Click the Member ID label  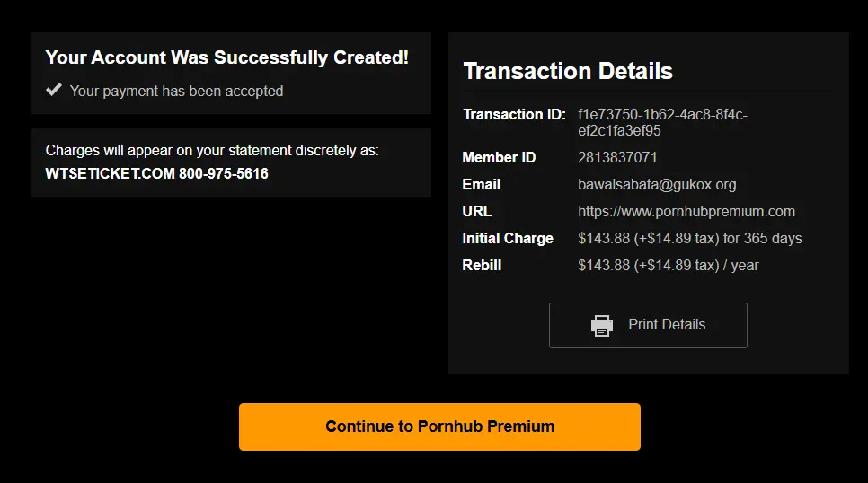[499, 158]
